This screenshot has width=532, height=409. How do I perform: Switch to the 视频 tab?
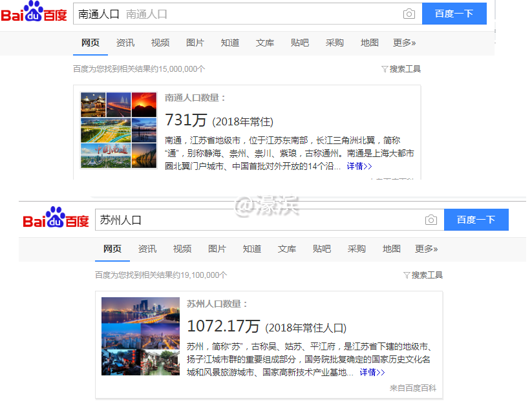[x=160, y=43]
